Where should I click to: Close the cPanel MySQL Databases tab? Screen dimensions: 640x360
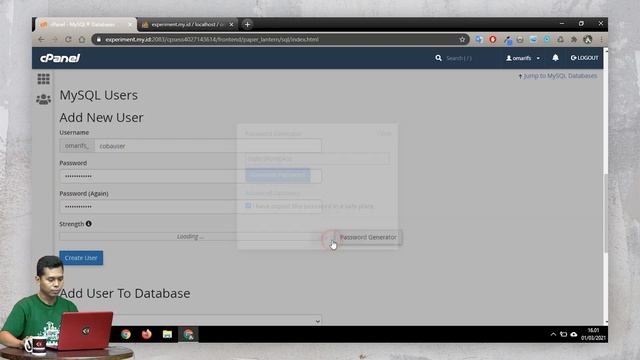tap(131, 24)
